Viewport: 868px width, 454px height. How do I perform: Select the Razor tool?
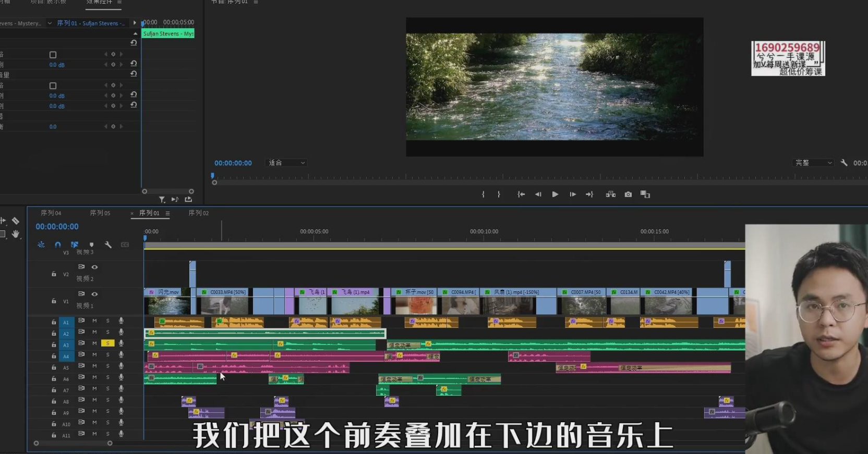pyautogui.click(x=16, y=221)
